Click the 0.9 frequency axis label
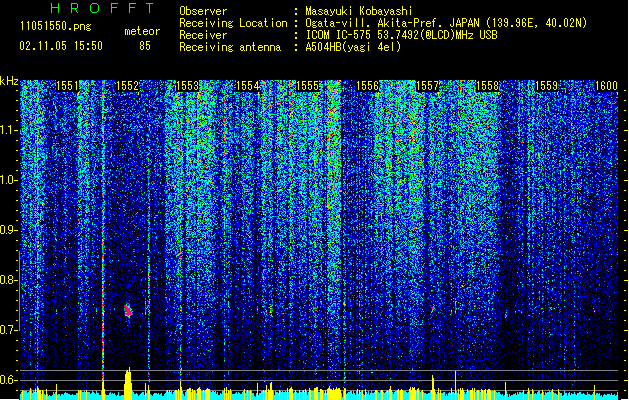 coord(9,230)
